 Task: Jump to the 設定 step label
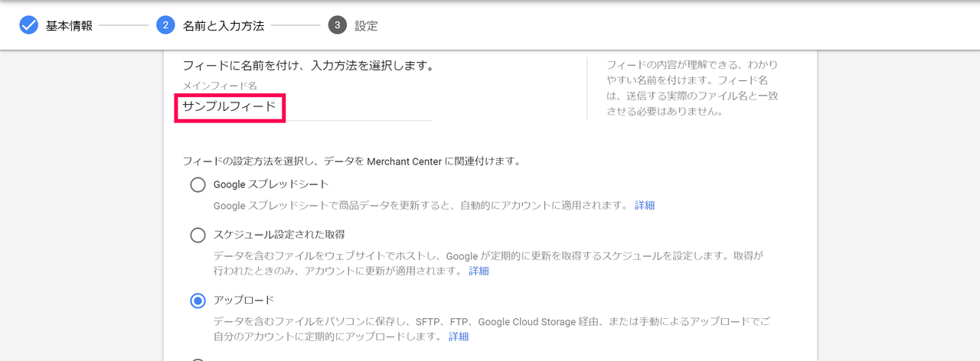(366, 26)
